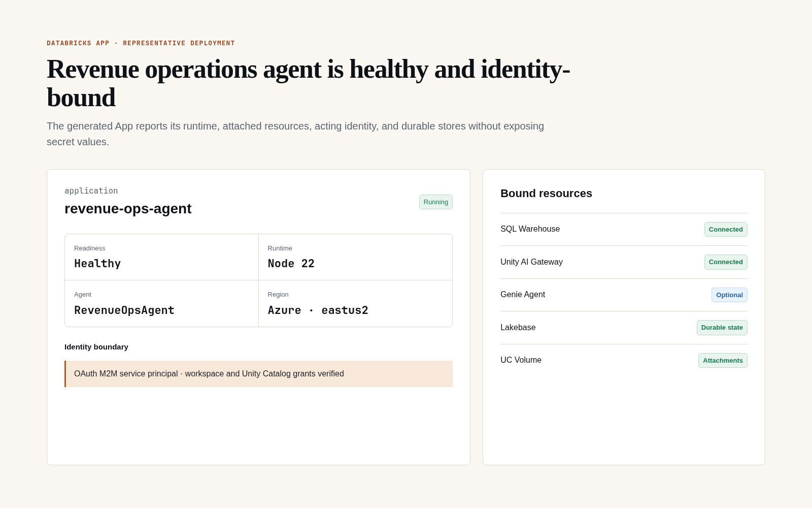Screen dimensions: 812x508
Task: Click the Running status badge
Action: pos(435,202)
